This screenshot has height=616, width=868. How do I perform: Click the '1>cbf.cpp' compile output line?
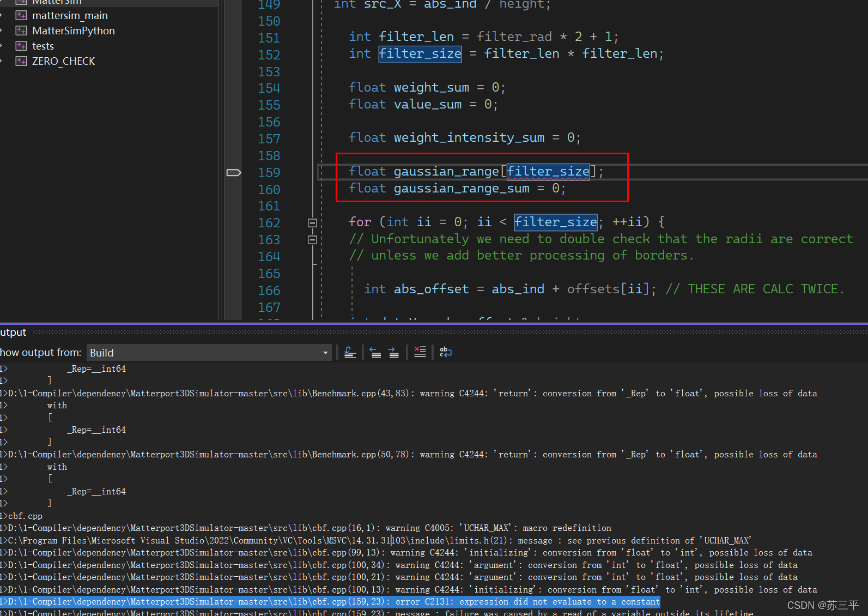[21, 516]
